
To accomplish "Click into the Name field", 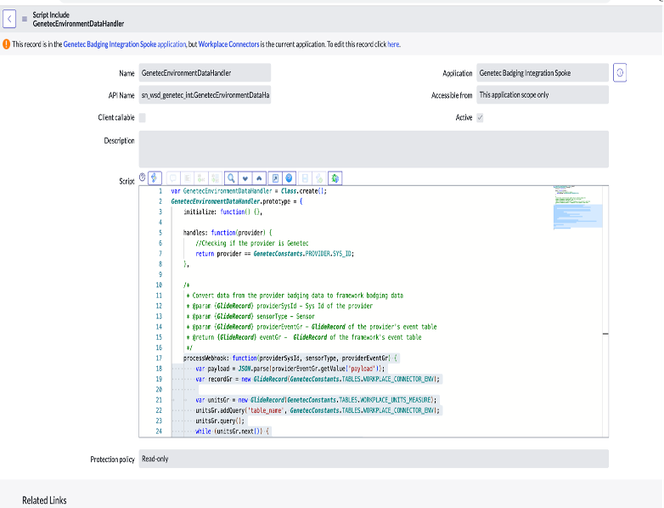I will 205,73.
